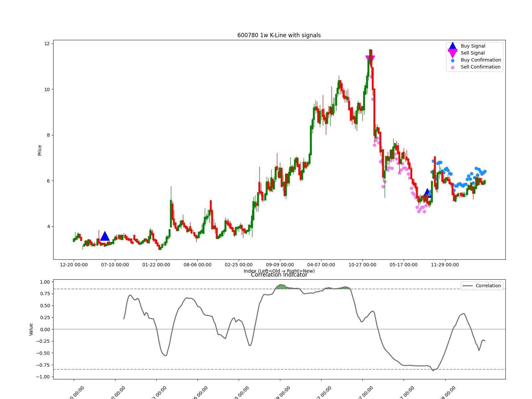Click the 'Price' y-axis label
The width and height of the screenshot is (532, 399).
tap(40, 150)
